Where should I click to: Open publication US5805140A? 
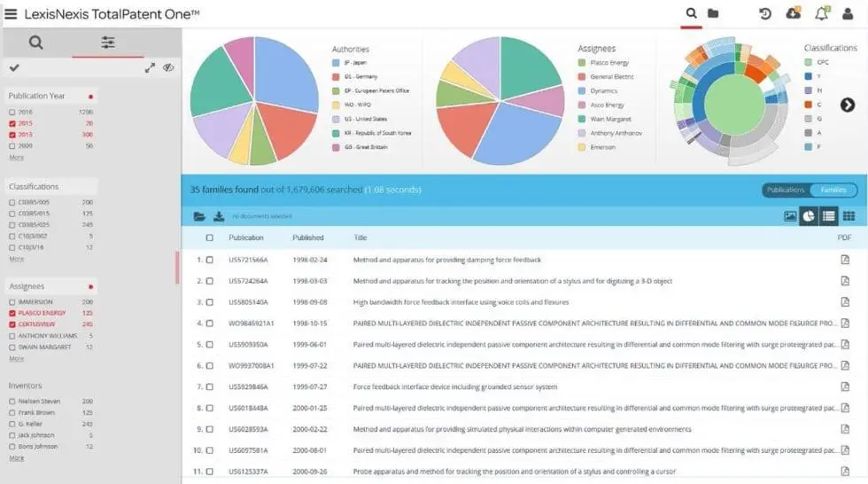click(248, 301)
